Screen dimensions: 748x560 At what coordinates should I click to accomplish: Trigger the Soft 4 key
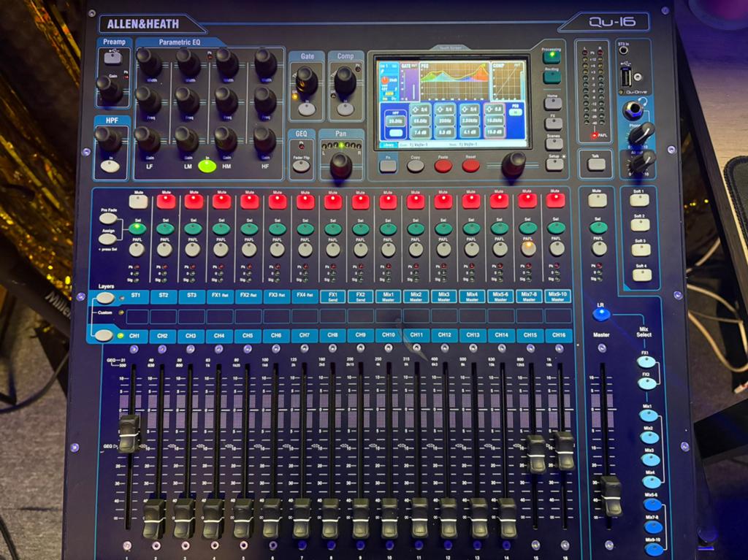tap(642, 275)
